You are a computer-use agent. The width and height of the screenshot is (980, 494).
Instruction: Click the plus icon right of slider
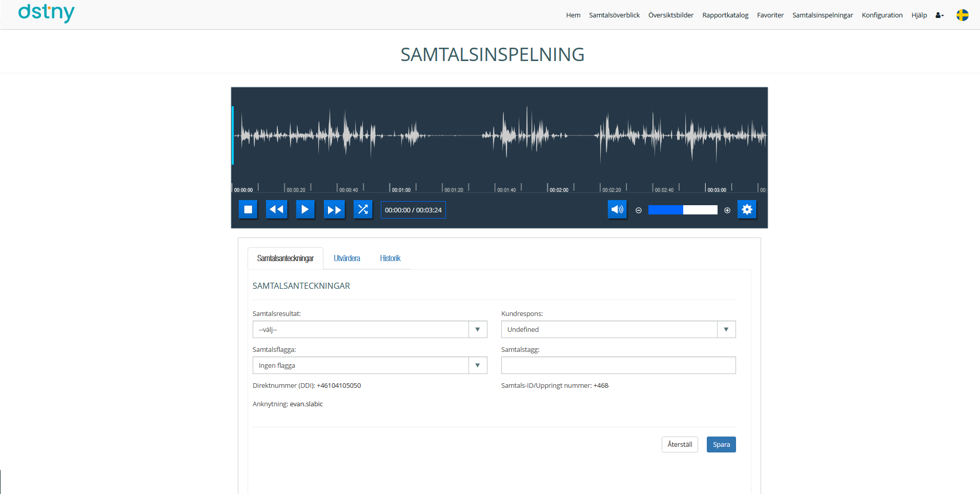(x=727, y=210)
